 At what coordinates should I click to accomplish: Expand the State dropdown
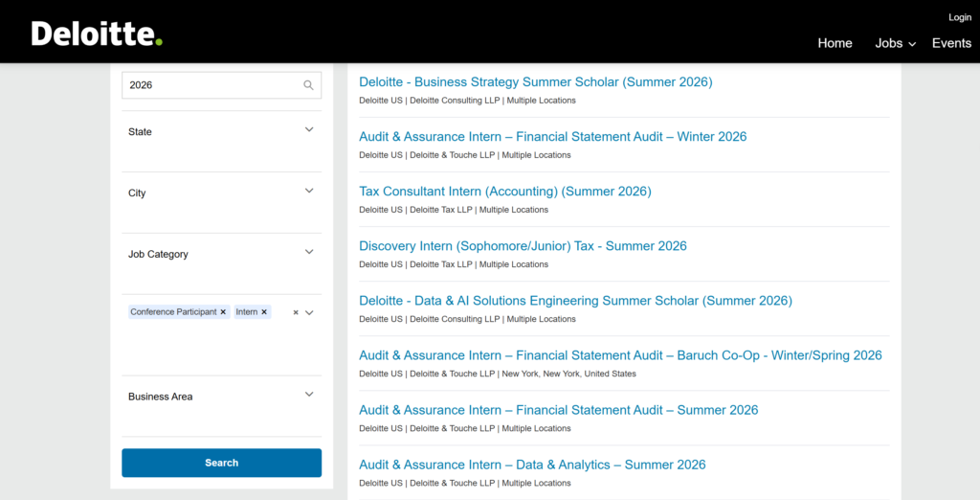(x=309, y=129)
